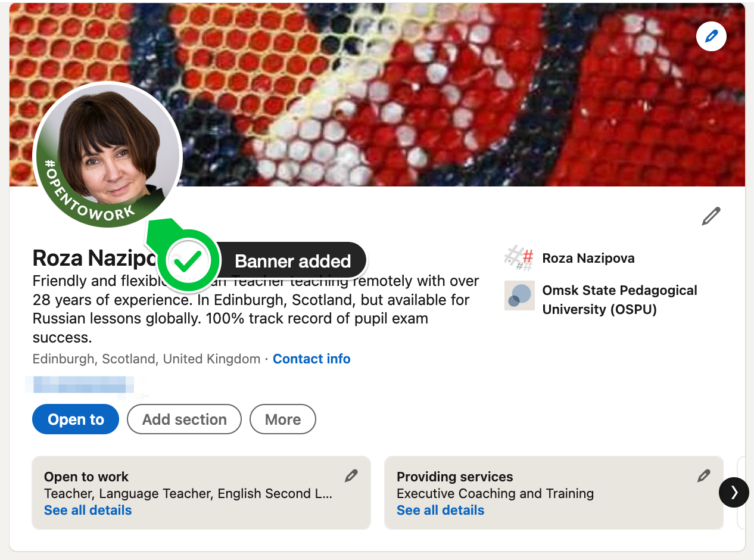Open the Roza Nazipova company logo
Screen dimensions: 754x560
pos(519,258)
